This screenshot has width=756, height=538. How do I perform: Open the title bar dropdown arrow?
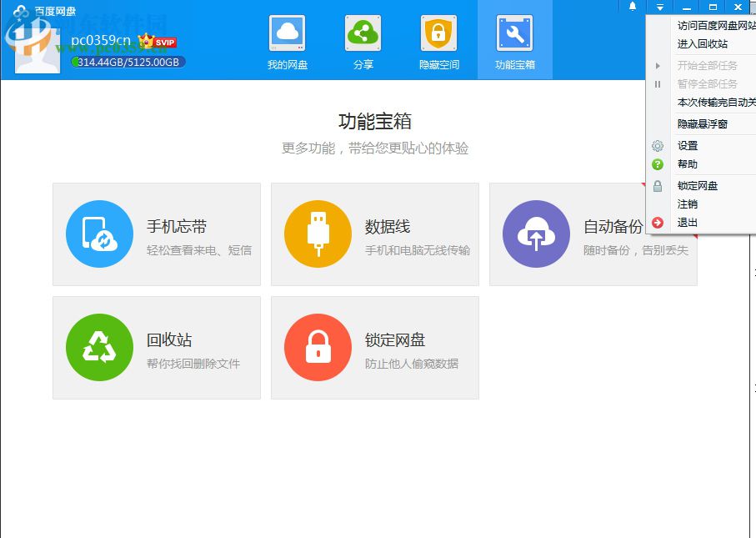tap(659, 7)
